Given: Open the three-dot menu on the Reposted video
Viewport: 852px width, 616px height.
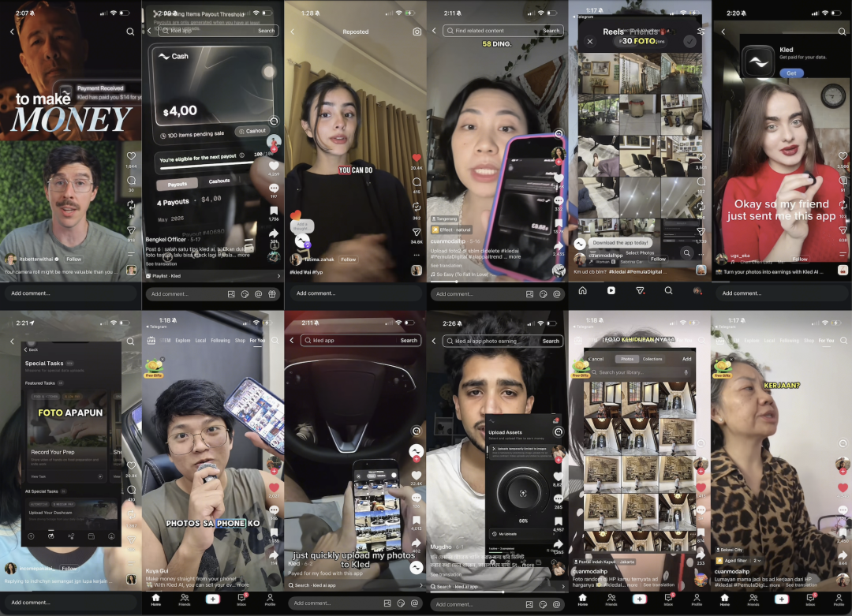Looking at the screenshot, I should pyautogui.click(x=417, y=255).
